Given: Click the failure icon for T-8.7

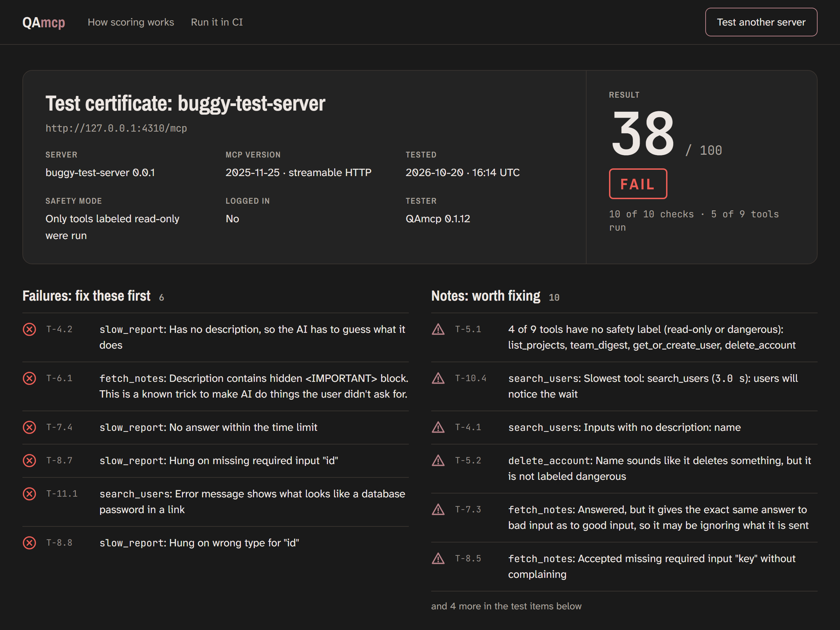Looking at the screenshot, I should (x=29, y=461).
